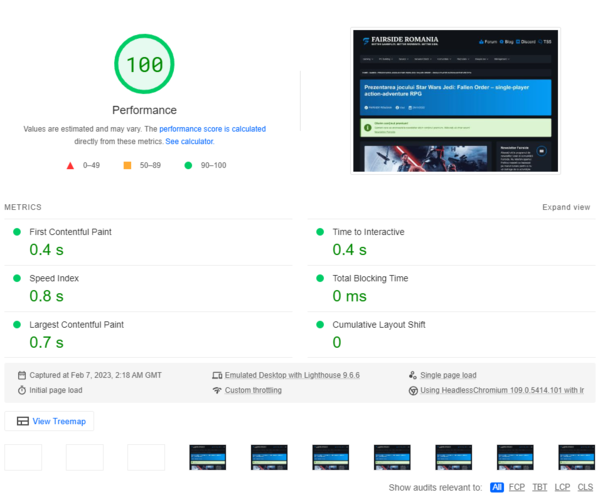This screenshot has height=500, width=600.
Task: Click the device icon beside Emulated Desktop
Action: coord(217,375)
